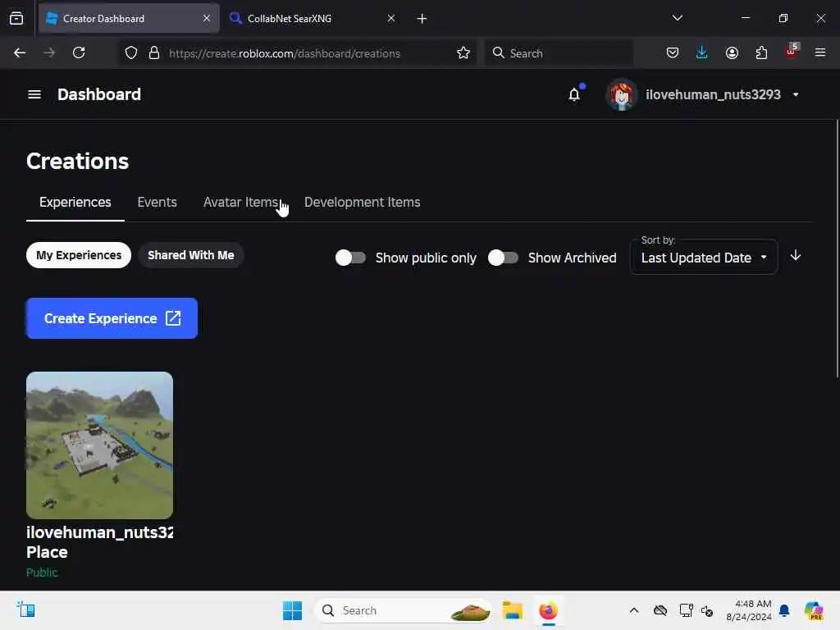Go back to previous page
Screen dimensions: 840x630
20,52
